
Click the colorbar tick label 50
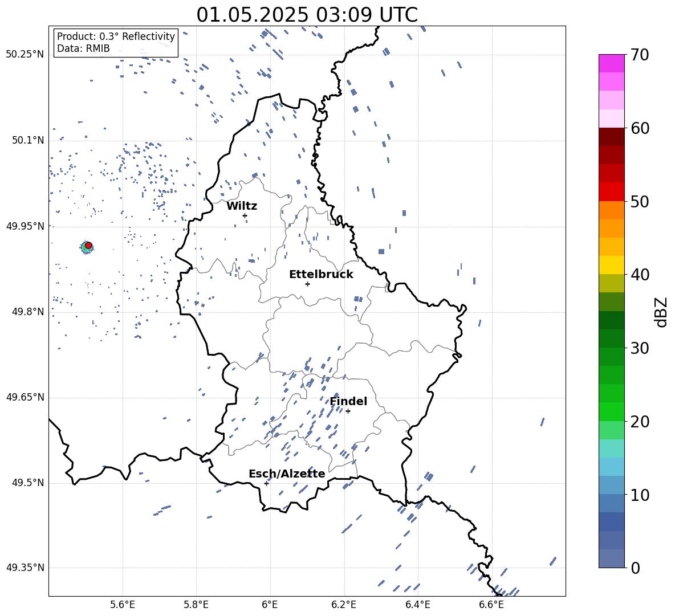(640, 201)
